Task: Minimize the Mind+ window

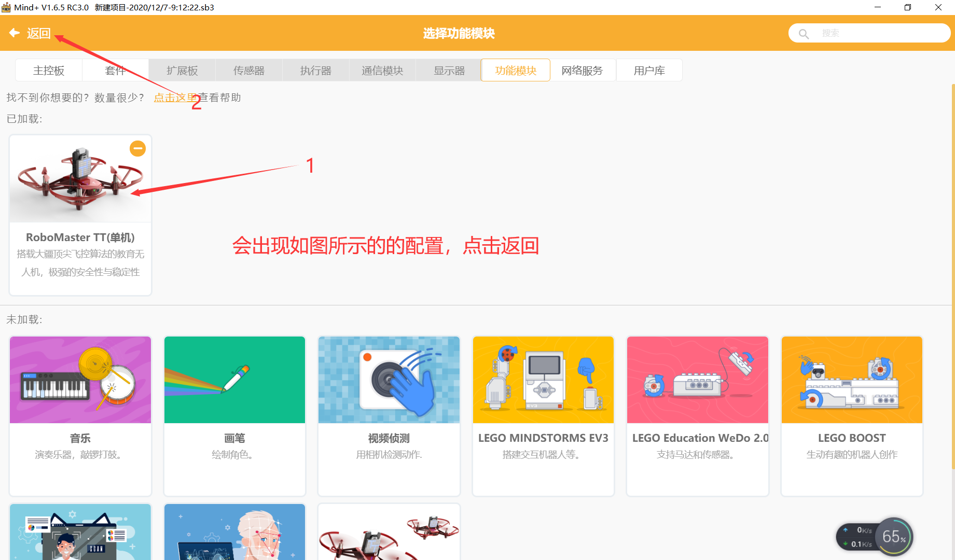Action: click(878, 7)
